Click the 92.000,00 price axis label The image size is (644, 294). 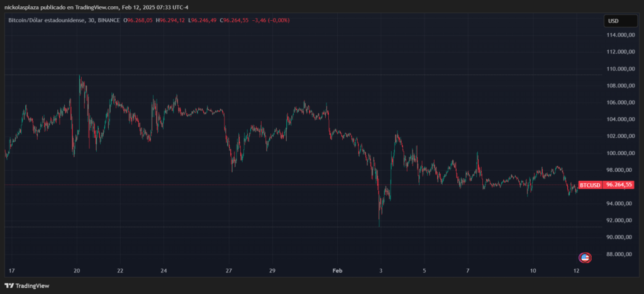[620, 220]
